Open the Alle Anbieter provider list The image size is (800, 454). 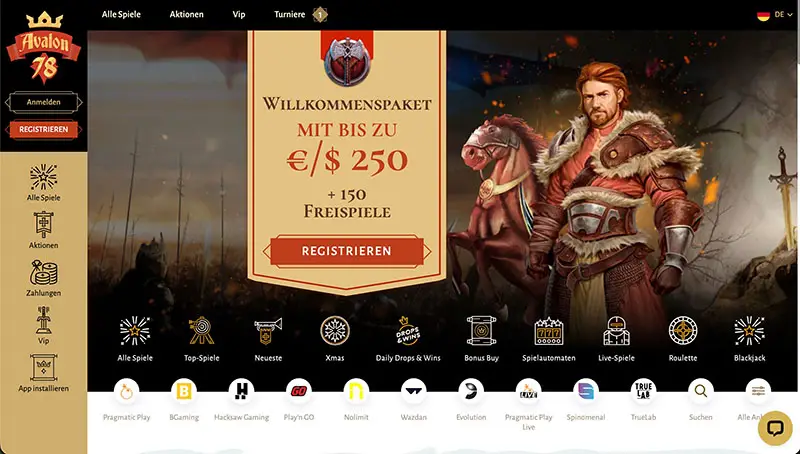(x=758, y=391)
